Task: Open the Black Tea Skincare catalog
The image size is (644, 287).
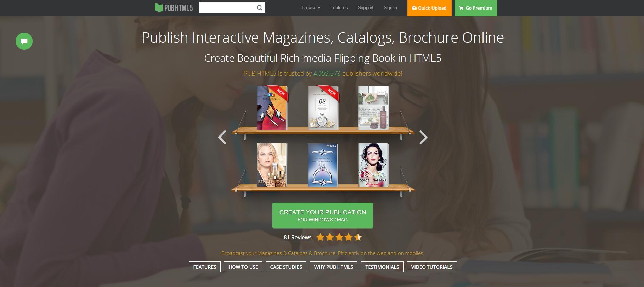Action: coord(373,108)
